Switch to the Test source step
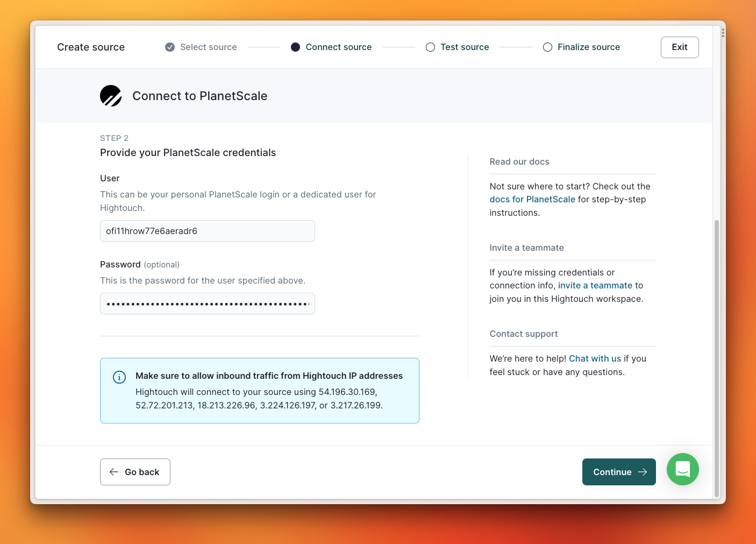Image resolution: width=756 pixels, height=544 pixels. pyautogui.click(x=465, y=47)
